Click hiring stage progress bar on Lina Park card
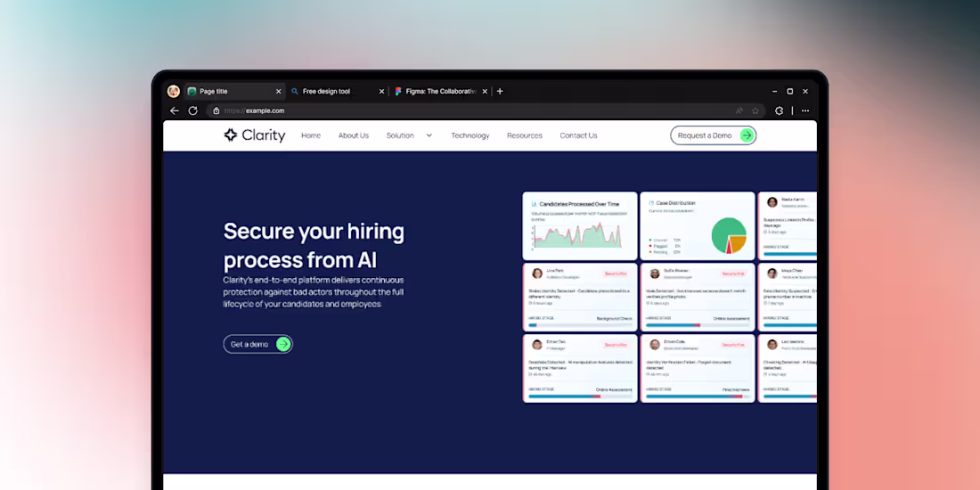The height and width of the screenshot is (490, 980). pos(580,325)
